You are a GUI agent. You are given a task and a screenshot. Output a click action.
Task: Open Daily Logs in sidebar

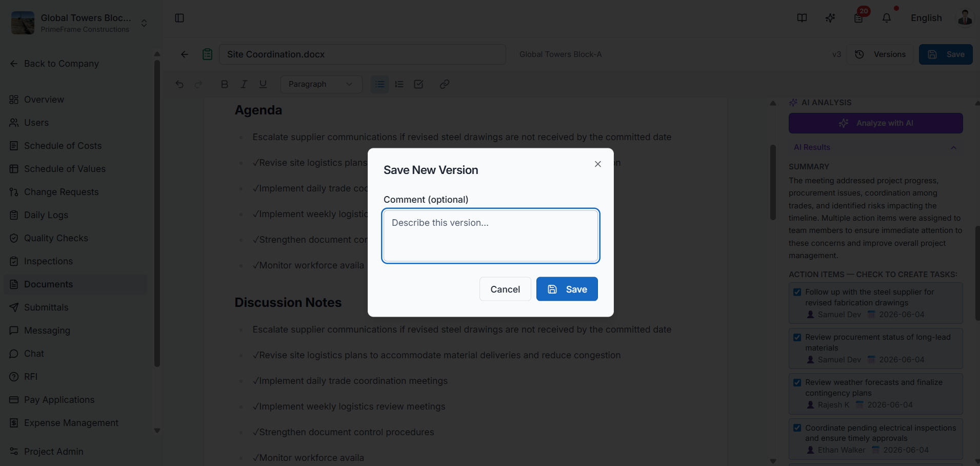point(75,215)
